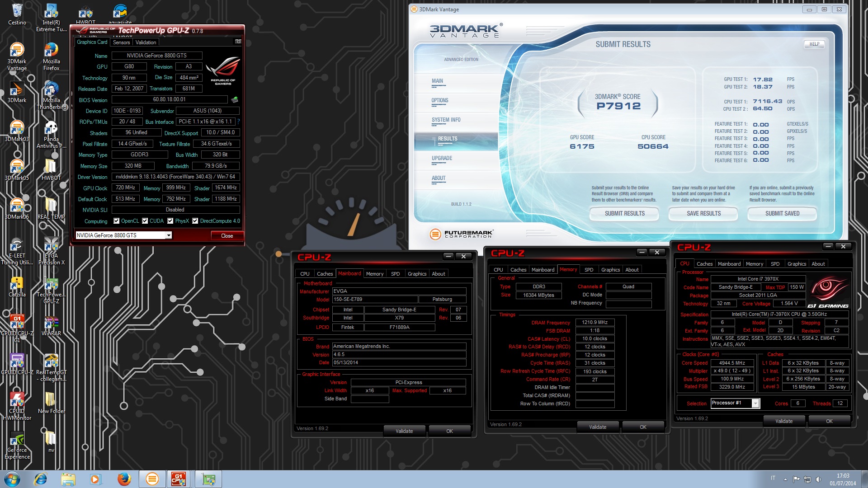Open Mozilla Thunderbird desktop shortcut

tap(51, 95)
